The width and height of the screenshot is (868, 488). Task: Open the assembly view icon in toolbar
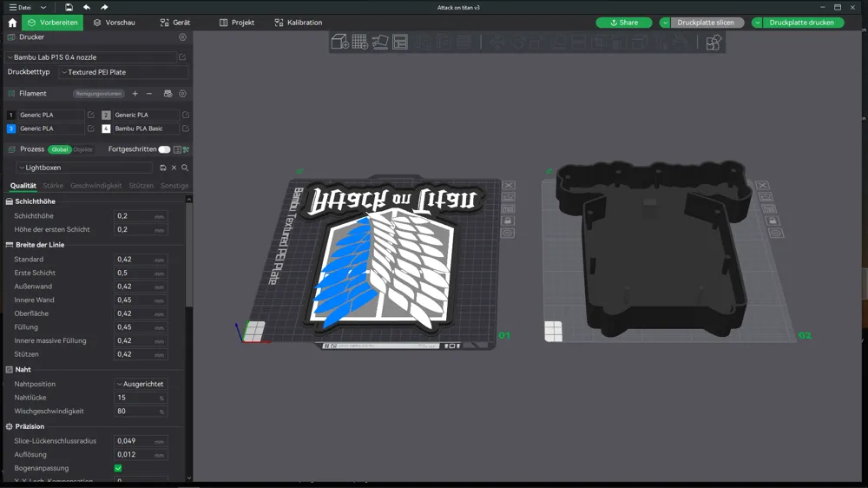(713, 42)
